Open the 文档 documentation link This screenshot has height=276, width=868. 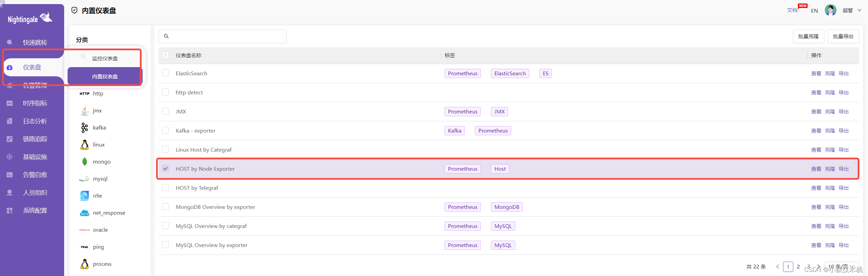(x=792, y=10)
